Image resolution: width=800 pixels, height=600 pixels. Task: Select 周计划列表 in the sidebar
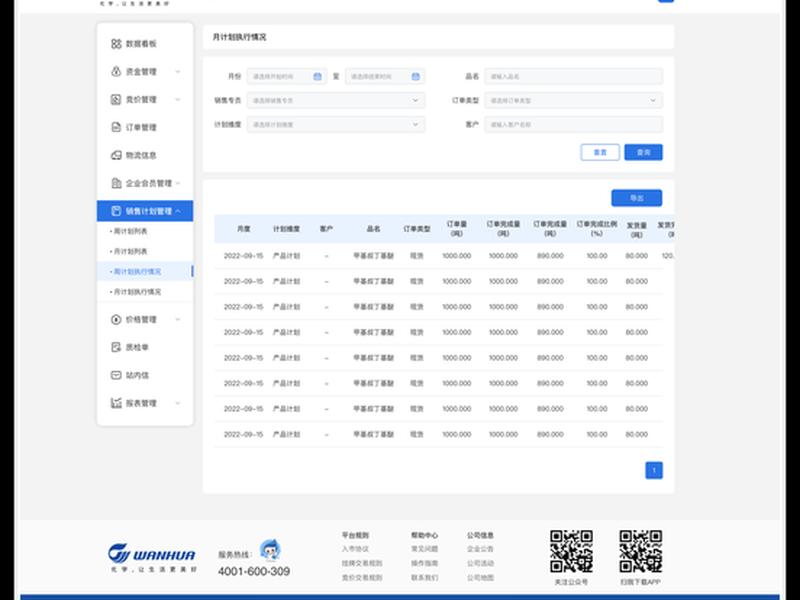coord(130,231)
